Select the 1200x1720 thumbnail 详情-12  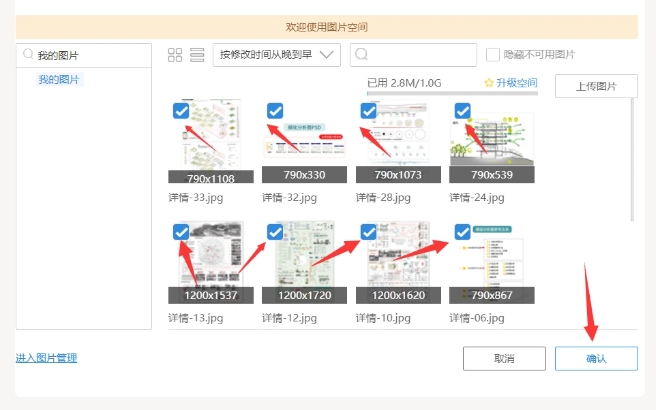[x=305, y=262]
